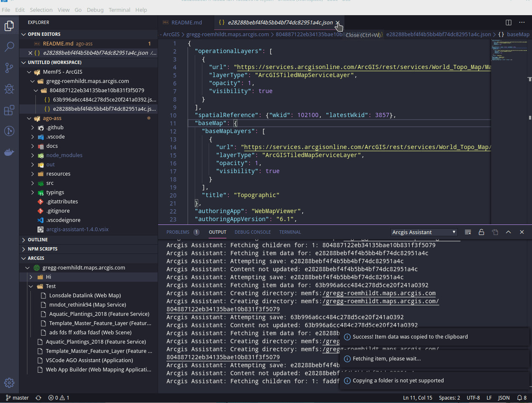The width and height of the screenshot is (532, 403).
Task: Toggle the output scroll lock icon
Action: (481, 232)
